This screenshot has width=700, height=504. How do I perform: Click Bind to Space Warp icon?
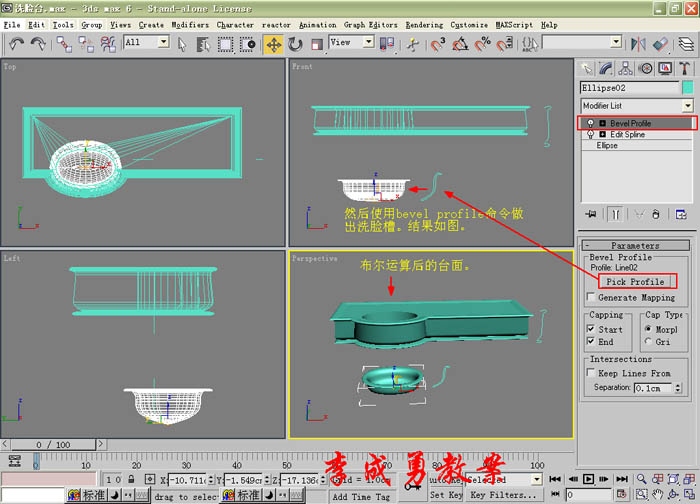point(108,44)
